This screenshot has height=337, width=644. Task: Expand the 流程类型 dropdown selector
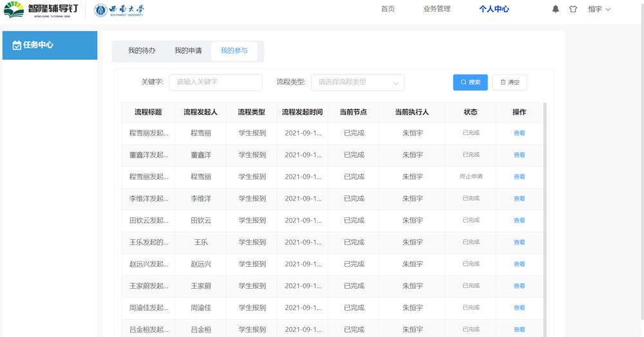point(357,82)
